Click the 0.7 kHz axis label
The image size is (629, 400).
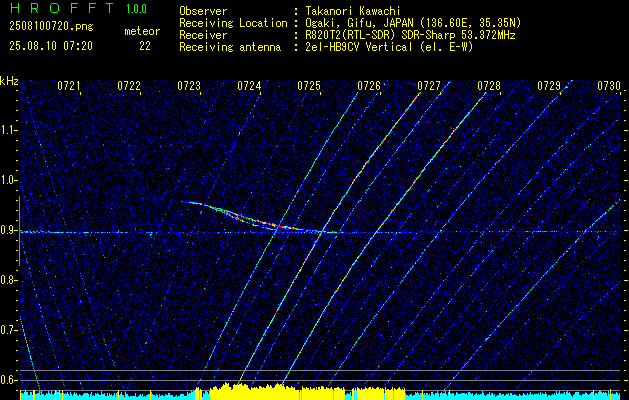tap(8, 330)
